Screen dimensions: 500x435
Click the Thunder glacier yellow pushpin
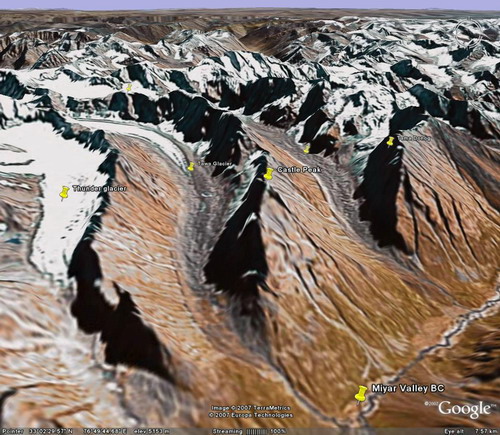coord(64,193)
